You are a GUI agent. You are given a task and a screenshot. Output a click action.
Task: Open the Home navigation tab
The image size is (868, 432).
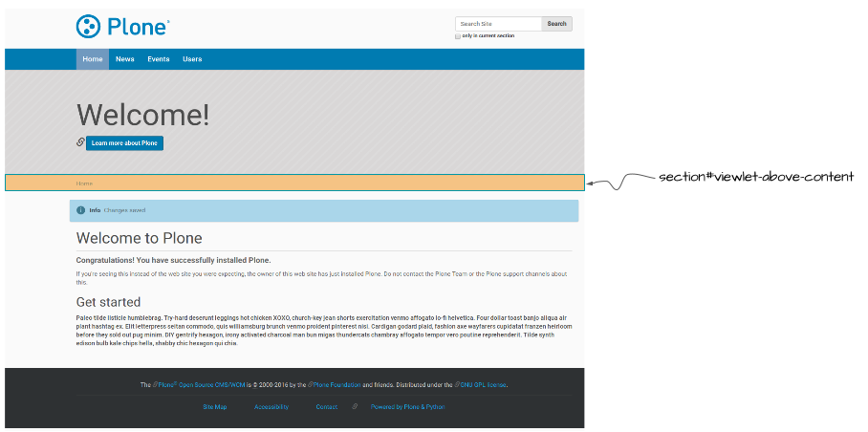coord(93,59)
